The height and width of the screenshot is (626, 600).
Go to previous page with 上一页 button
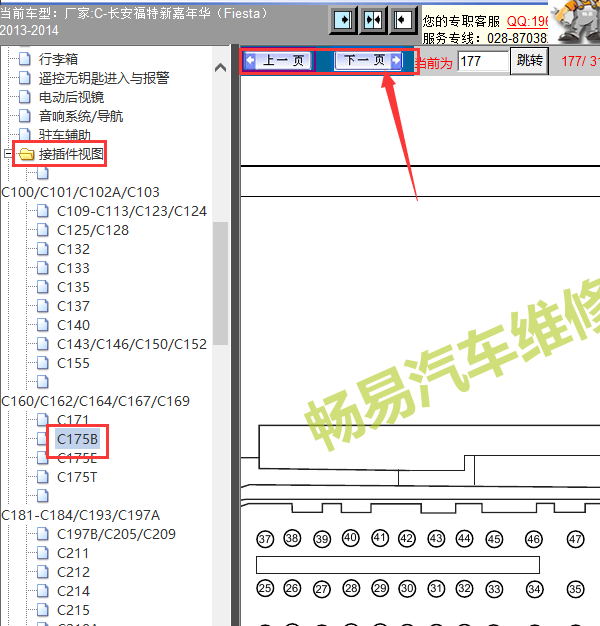278,61
